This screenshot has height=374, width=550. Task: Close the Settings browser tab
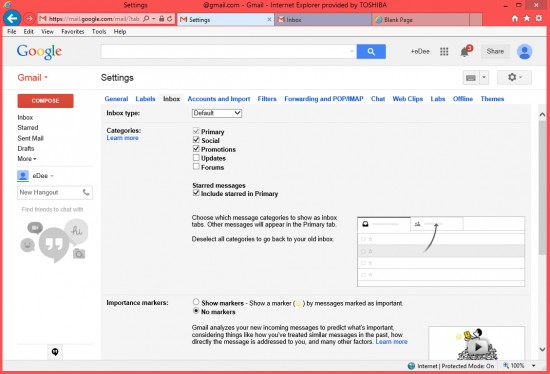pos(269,20)
